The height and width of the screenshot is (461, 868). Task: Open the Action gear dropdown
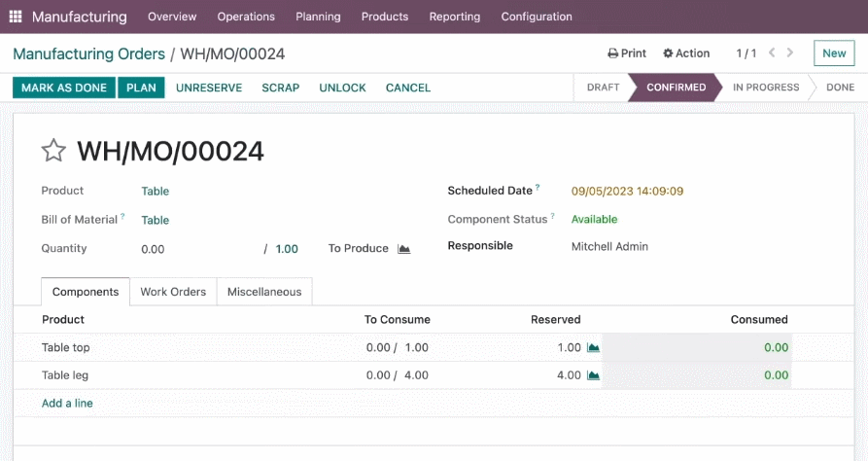point(686,53)
